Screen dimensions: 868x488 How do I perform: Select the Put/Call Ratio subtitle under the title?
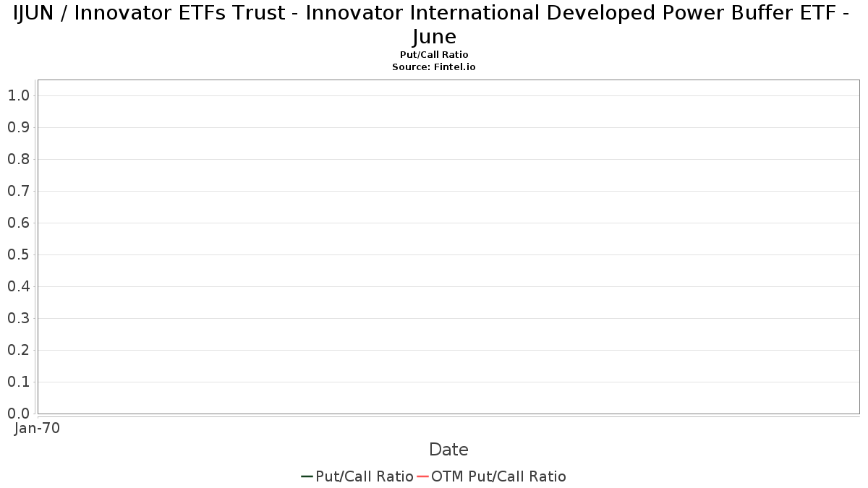click(x=434, y=55)
